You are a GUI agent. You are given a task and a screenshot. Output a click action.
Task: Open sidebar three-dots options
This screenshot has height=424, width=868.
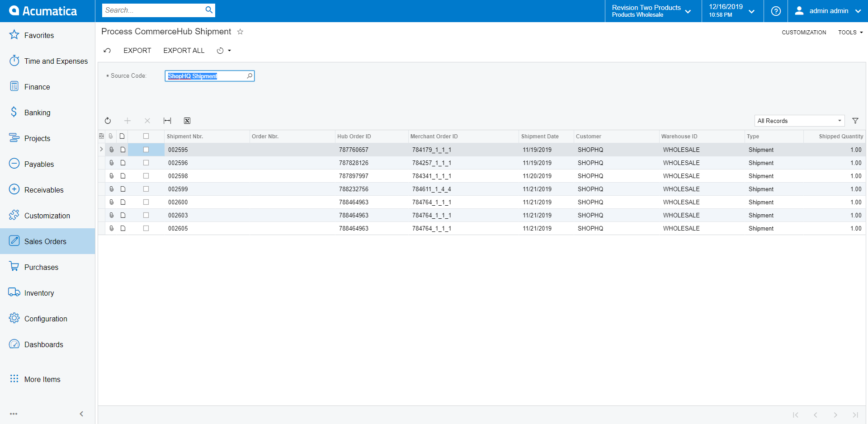coord(14,414)
